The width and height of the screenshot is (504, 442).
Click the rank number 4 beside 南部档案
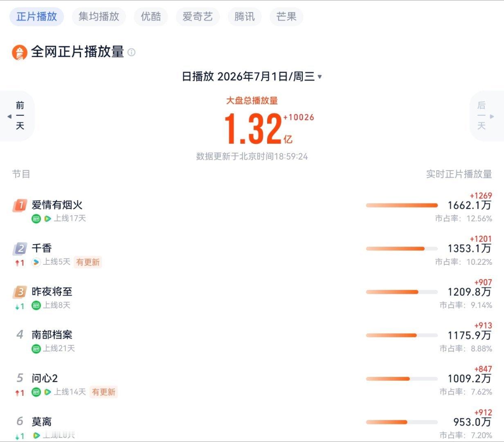coord(20,334)
